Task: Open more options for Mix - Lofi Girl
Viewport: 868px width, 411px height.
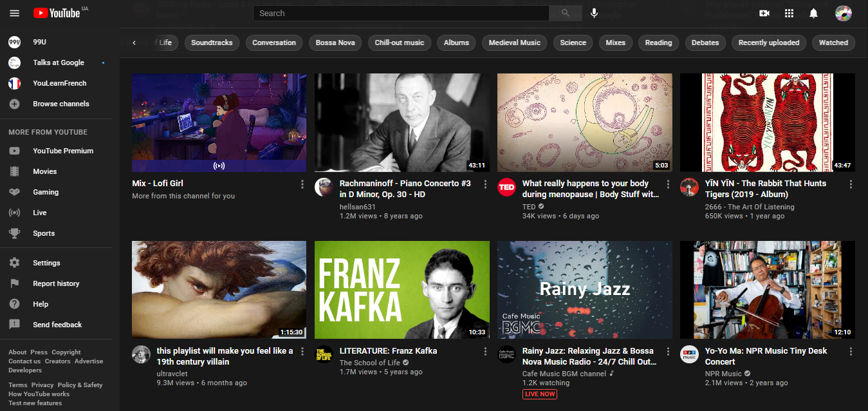Action: click(x=302, y=184)
